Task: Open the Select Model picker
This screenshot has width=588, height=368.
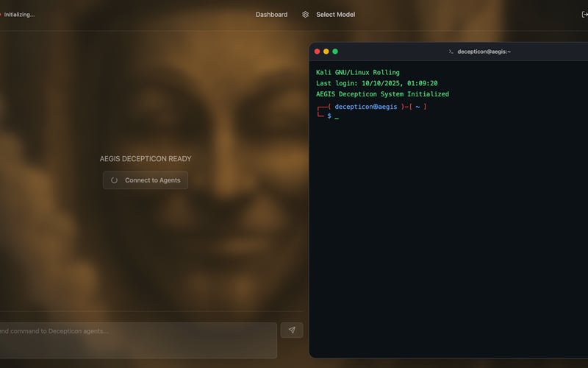Action: click(x=335, y=14)
